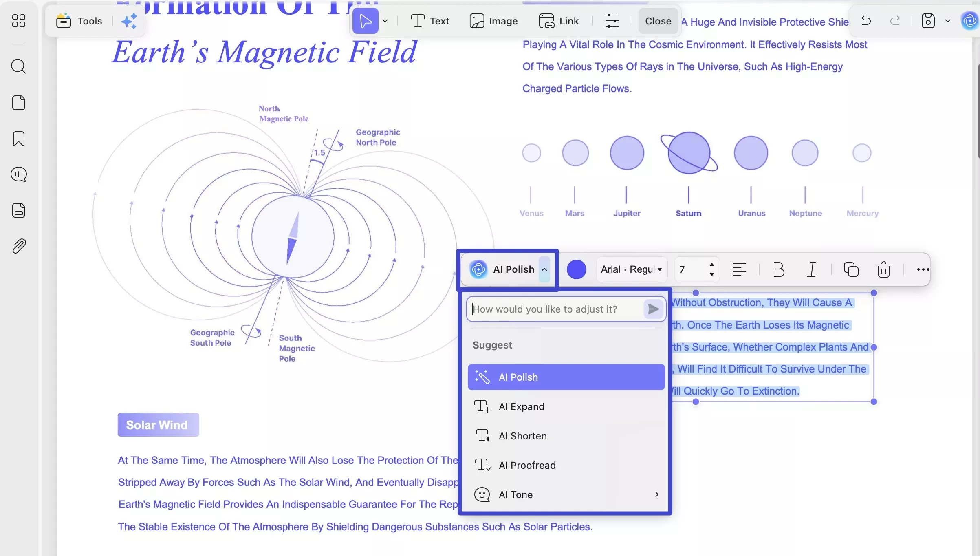Click the duplicate copy icon

pyautogui.click(x=851, y=269)
